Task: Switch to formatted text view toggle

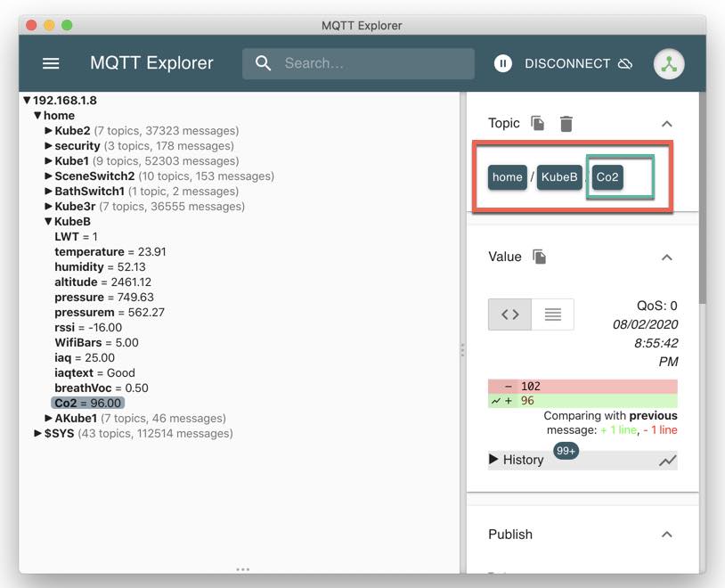Action: (x=552, y=314)
